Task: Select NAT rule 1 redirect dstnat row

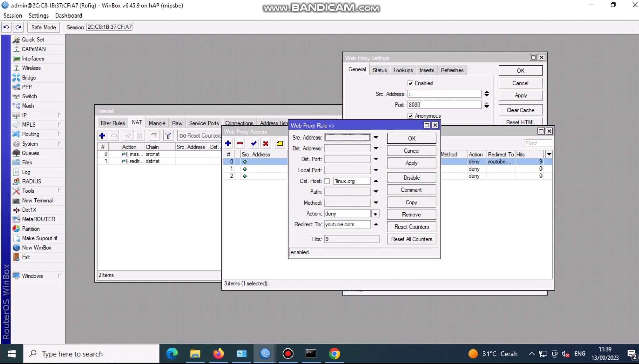Action: click(x=159, y=161)
